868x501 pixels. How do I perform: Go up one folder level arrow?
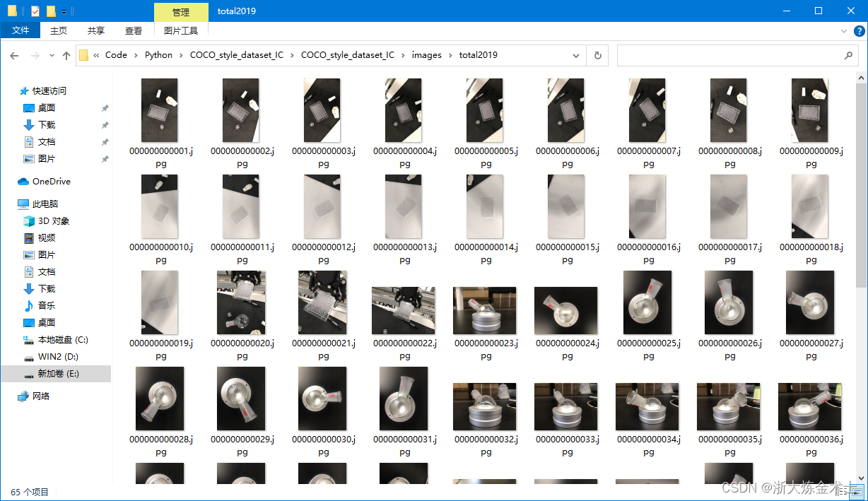pyautogui.click(x=66, y=55)
